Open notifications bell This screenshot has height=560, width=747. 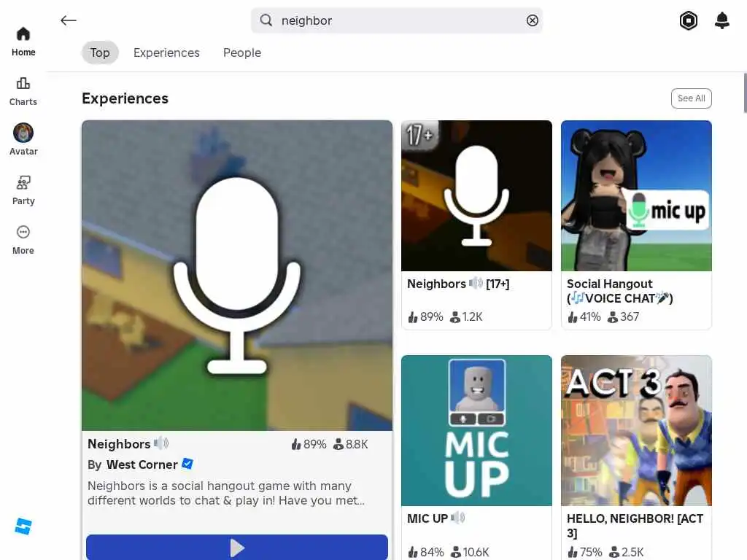(722, 20)
